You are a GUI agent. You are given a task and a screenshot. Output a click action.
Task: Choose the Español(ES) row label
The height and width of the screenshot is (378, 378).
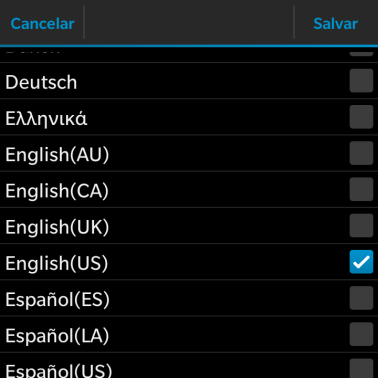tap(57, 300)
